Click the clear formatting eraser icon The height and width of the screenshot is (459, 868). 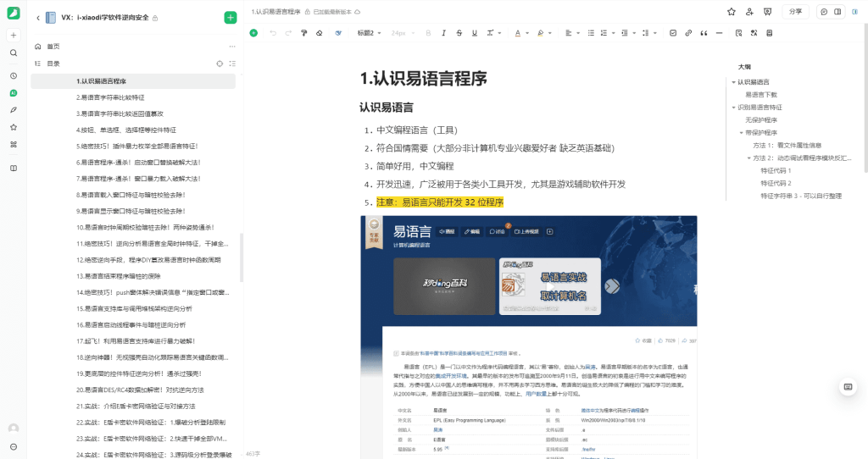319,33
